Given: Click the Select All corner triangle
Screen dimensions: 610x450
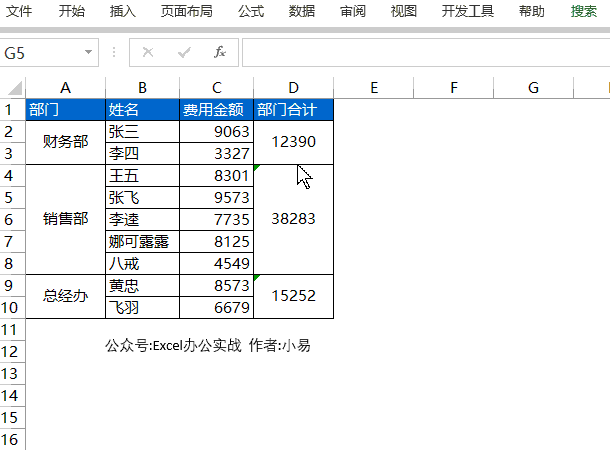Looking at the screenshot, I should [15, 88].
